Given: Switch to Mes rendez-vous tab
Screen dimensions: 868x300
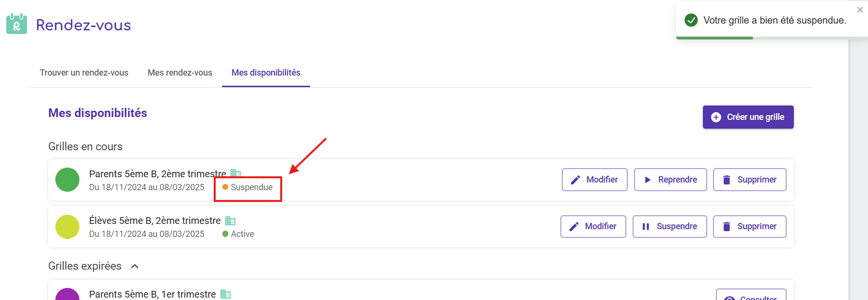Looking at the screenshot, I should (180, 73).
